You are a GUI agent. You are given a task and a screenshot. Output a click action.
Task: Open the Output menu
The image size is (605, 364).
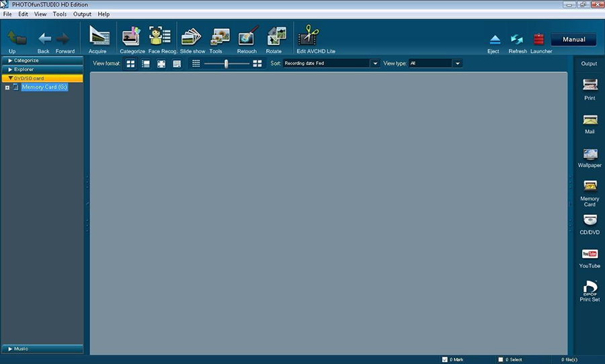pyautogui.click(x=82, y=14)
